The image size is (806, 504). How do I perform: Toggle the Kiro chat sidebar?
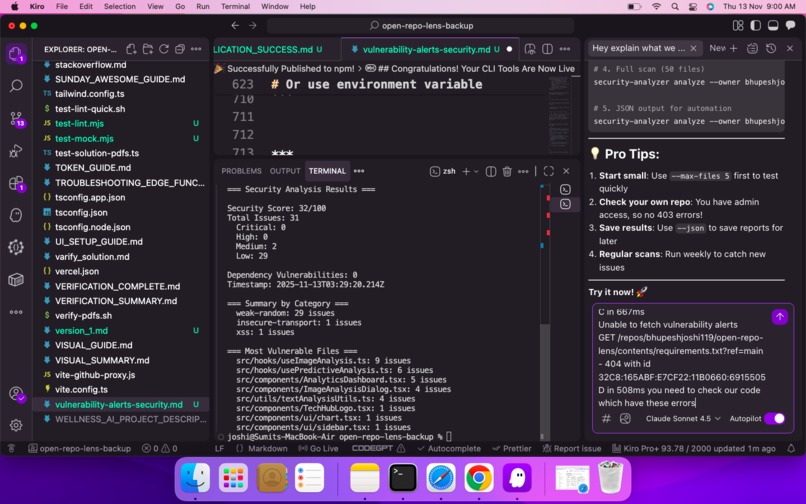(x=790, y=26)
